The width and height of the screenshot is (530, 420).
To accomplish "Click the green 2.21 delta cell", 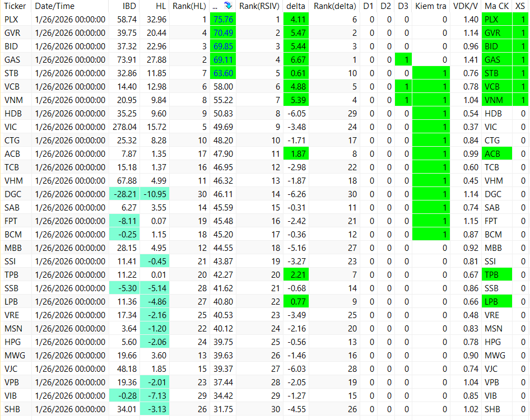I will (296, 275).
